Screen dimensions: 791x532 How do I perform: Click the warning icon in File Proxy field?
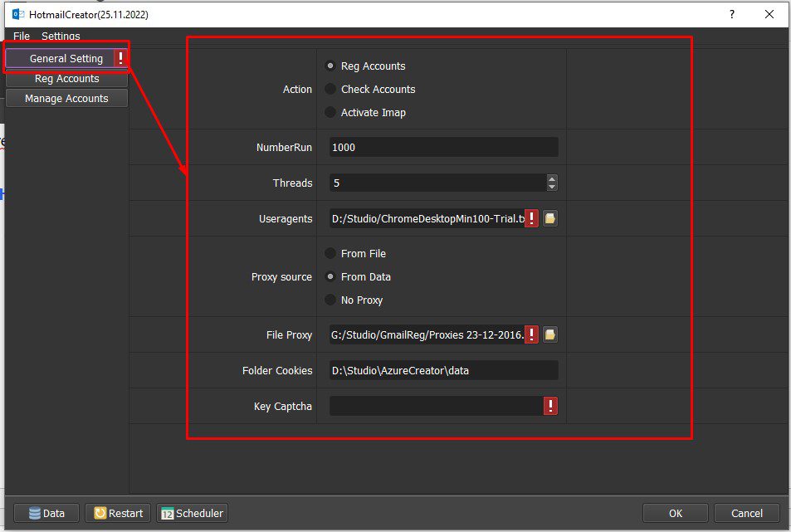click(531, 334)
